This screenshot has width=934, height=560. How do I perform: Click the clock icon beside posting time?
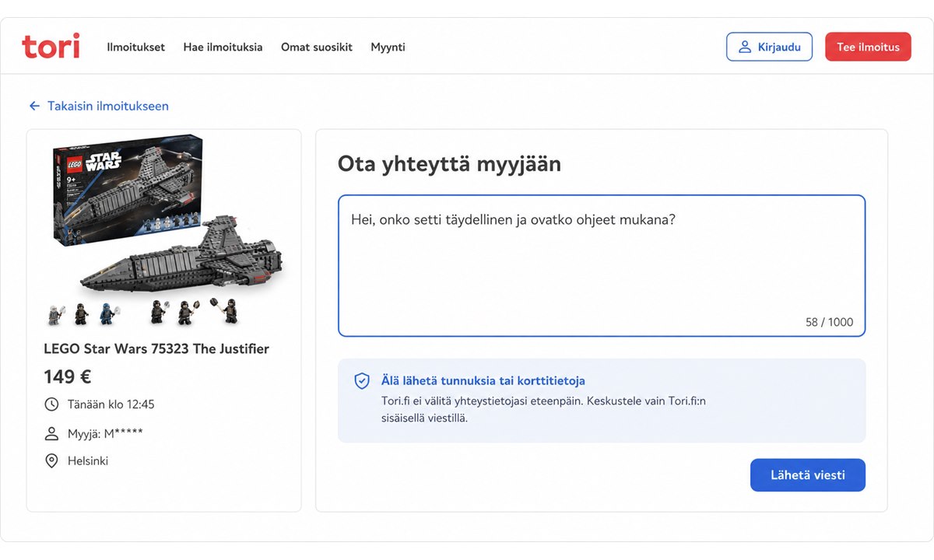(51, 404)
